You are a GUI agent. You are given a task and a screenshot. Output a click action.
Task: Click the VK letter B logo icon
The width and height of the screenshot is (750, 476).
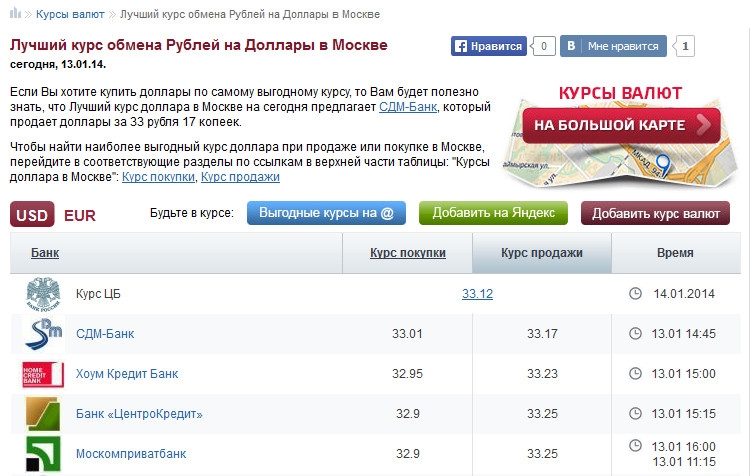coord(571,46)
